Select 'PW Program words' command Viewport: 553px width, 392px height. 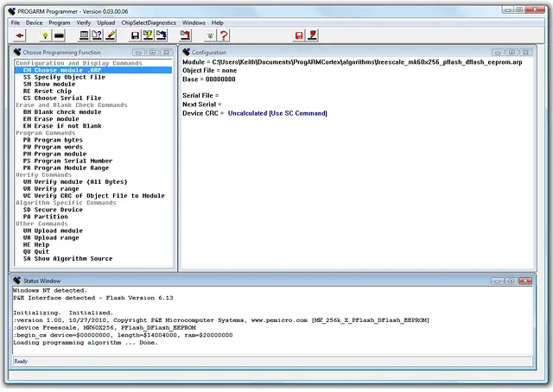point(53,147)
